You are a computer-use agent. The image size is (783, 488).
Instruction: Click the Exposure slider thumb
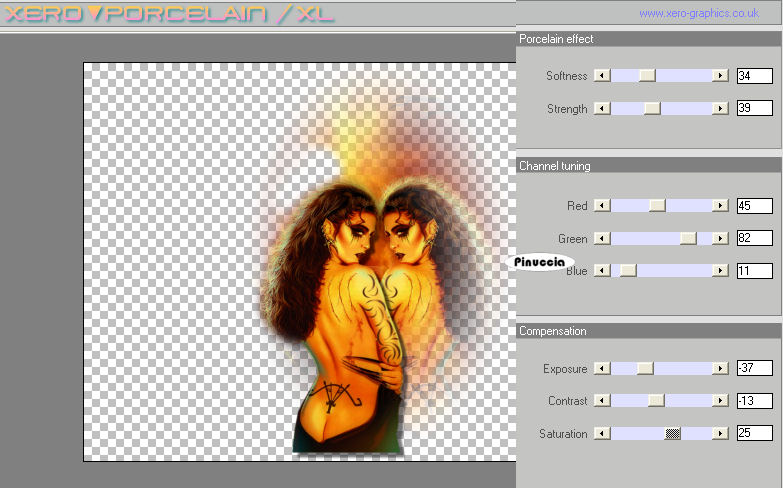coord(645,368)
